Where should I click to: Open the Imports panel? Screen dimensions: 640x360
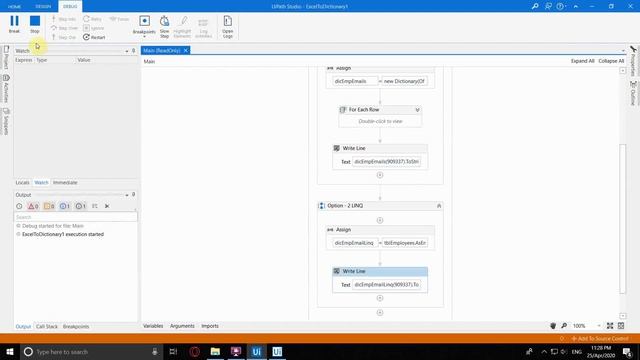pyautogui.click(x=210, y=326)
